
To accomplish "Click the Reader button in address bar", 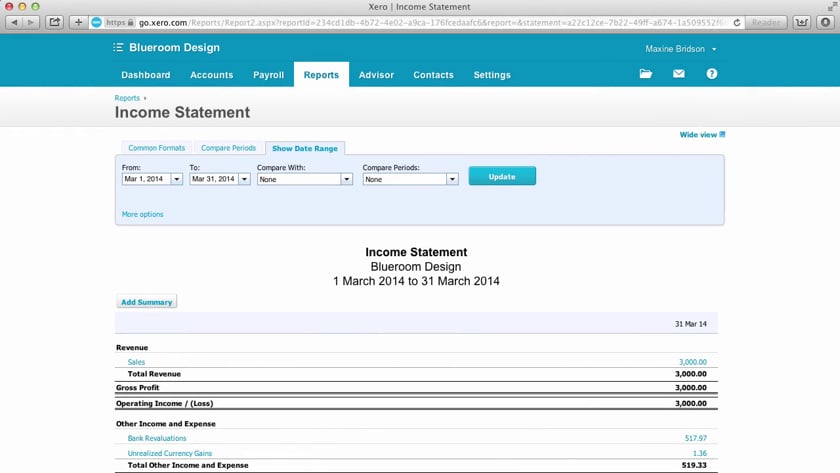I will 766,22.
